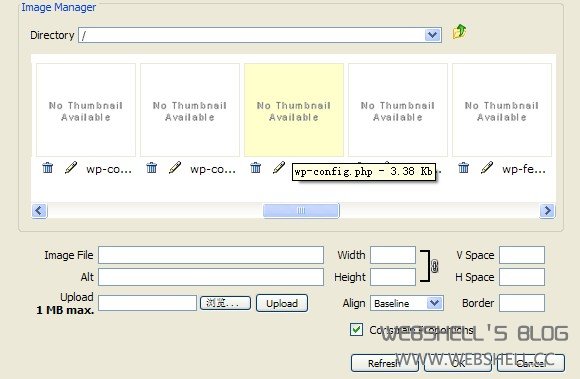The image size is (580, 379).
Task: Click trash icon of second wp-co... file
Action: (x=152, y=168)
